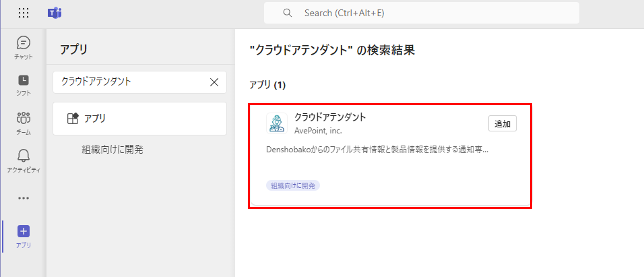This screenshot has height=277, width=644.
Task: Click the 組織向けに開発 tag badge
Action: point(293,185)
